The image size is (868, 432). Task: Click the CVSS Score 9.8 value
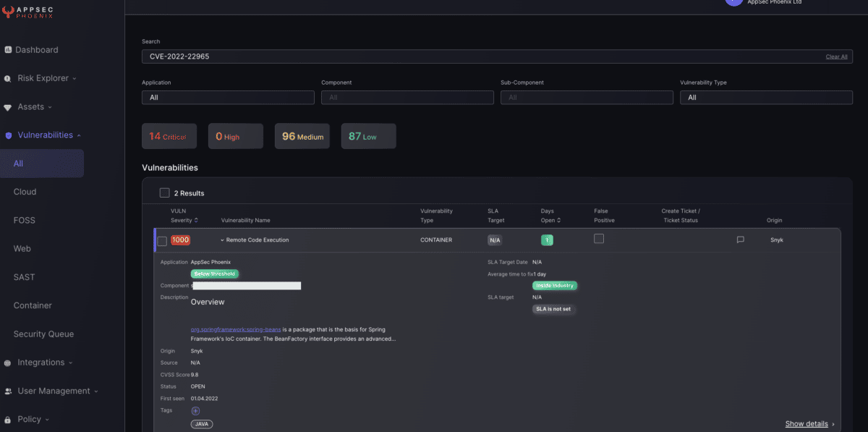195,375
